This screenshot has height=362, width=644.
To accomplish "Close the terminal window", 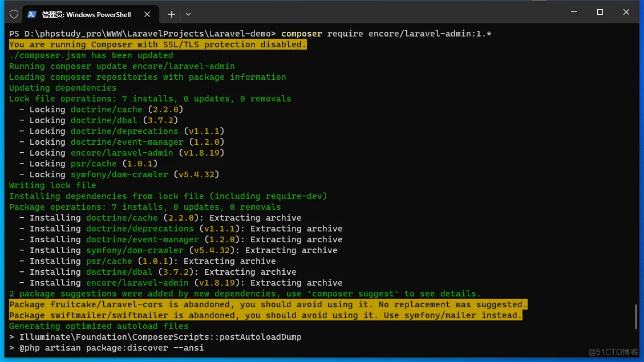I will coord(626,12).
